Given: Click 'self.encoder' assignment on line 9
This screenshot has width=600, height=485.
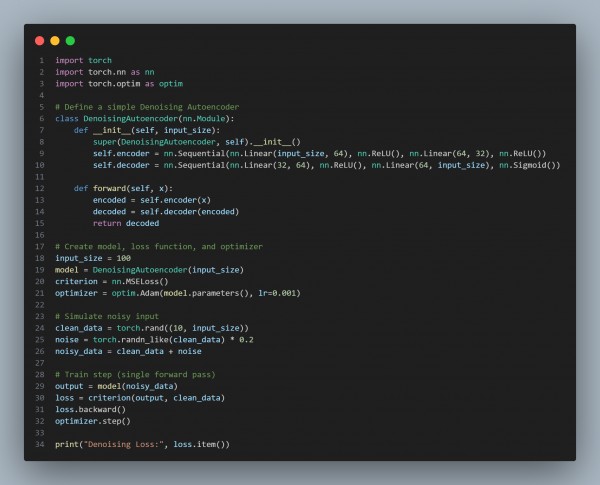Looking at the screenshot, I should coord(320,154).
